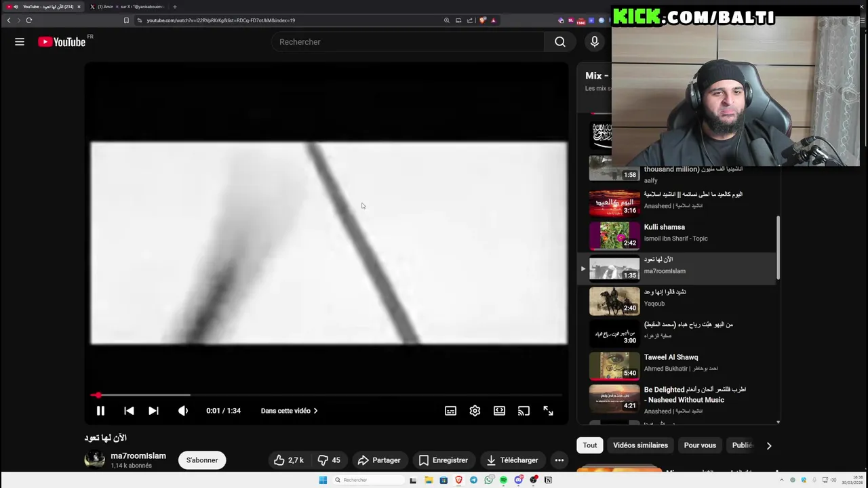The image size is (868, 488).
Task: Open Notion from the taskbar
Action: coord(548,480)
